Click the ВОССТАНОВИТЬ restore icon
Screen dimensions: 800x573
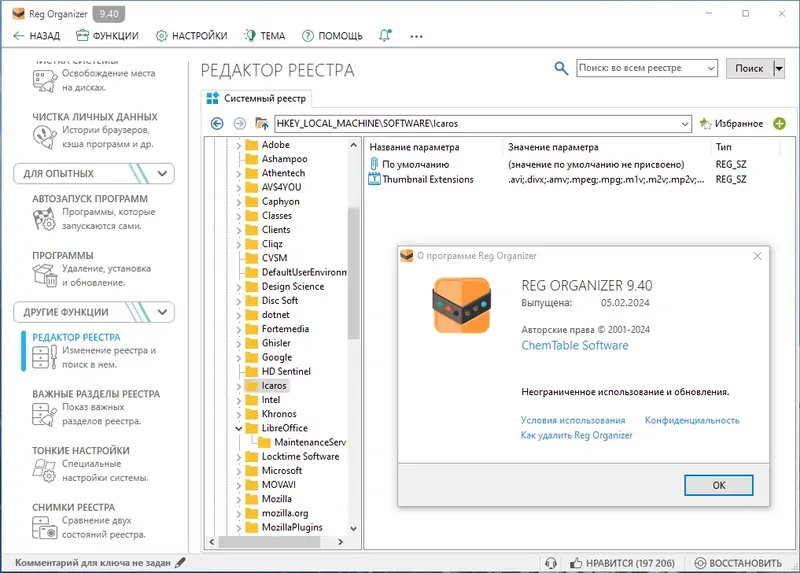coord(701,563)
